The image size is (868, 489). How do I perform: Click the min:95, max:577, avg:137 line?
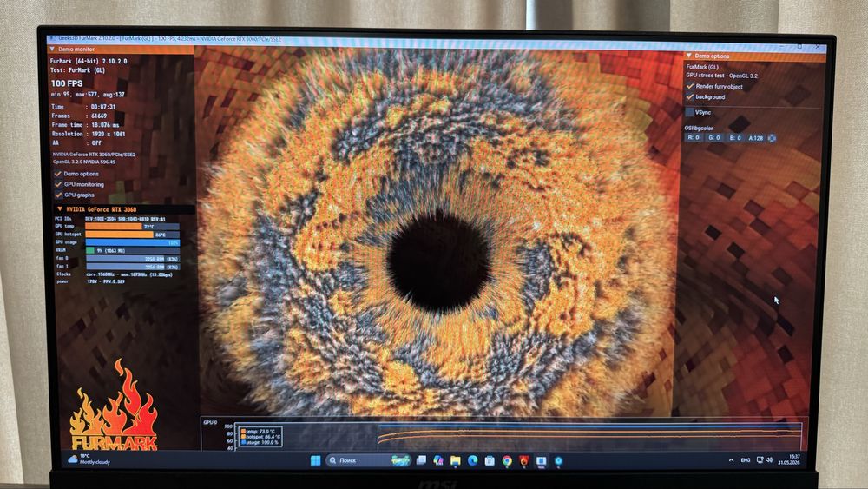88,95
